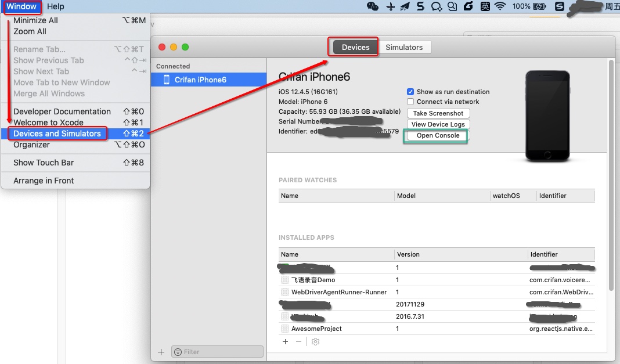Open the Wi-Fi status menu
620x364 pixels.
[x=500, y=6]
